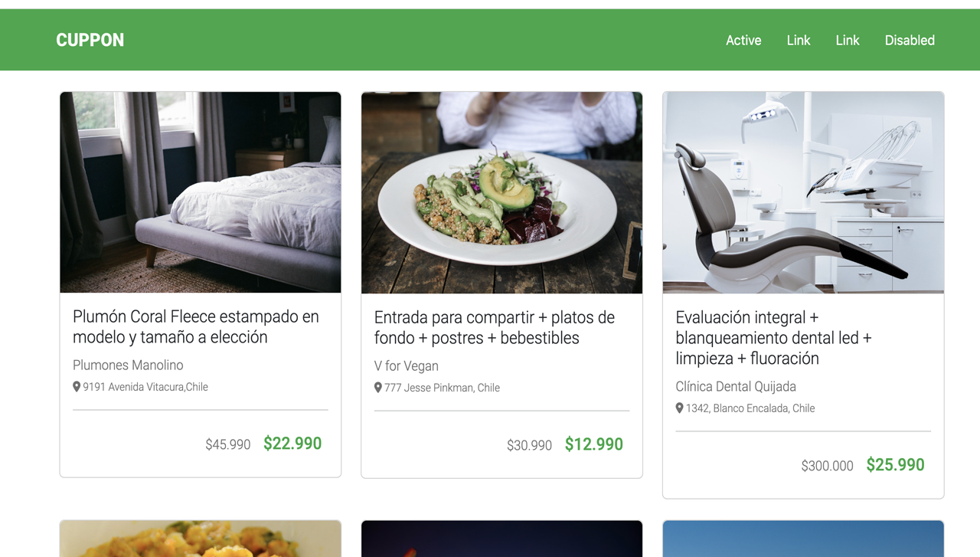980x557 pixels.
Task: Open the Entrada para compartir coupon title
Action: click(x=494, y=327)
